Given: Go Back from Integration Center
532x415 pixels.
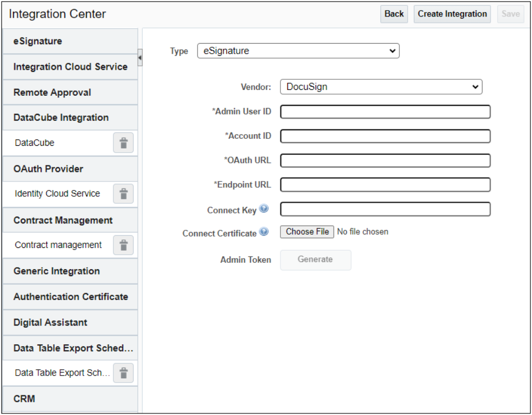Looking at the screenshot, I should (x=394, y=14).
